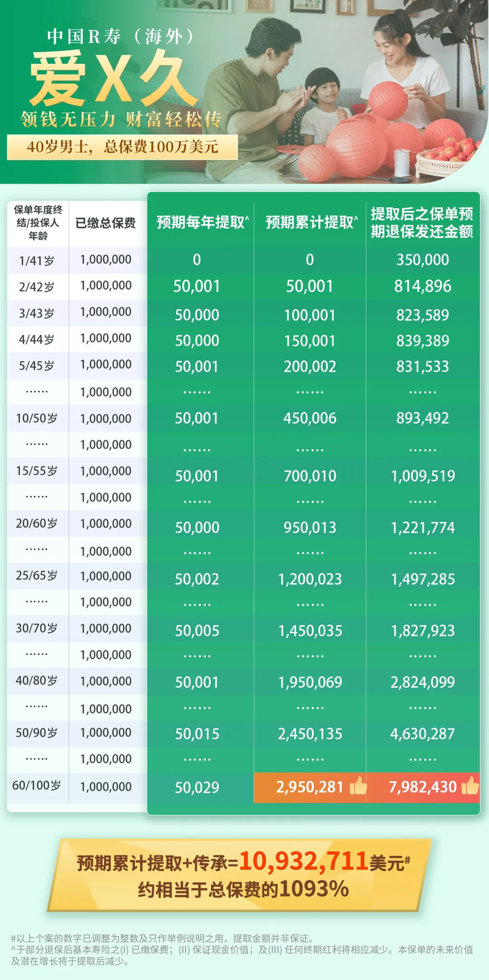Click the 1,009,519 cell in 15/55岁 row
The width and height of the screenshot is (489, 980).
tap(422, 476)
